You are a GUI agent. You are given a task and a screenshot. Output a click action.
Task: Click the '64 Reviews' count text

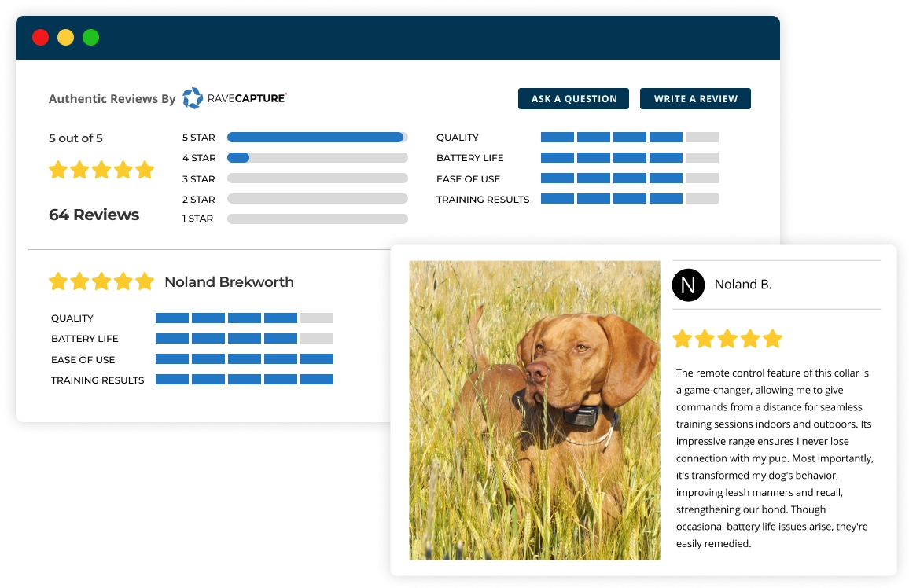click(x=94, y=214)
